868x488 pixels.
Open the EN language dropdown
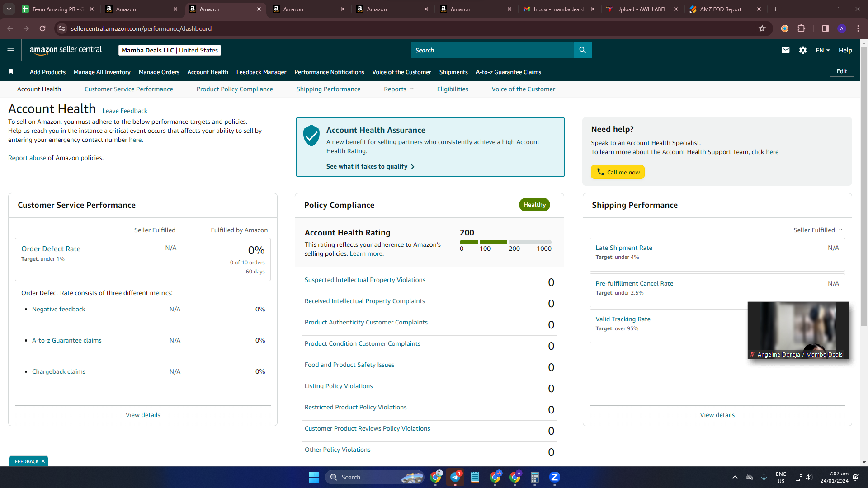[x=823, y=50]
